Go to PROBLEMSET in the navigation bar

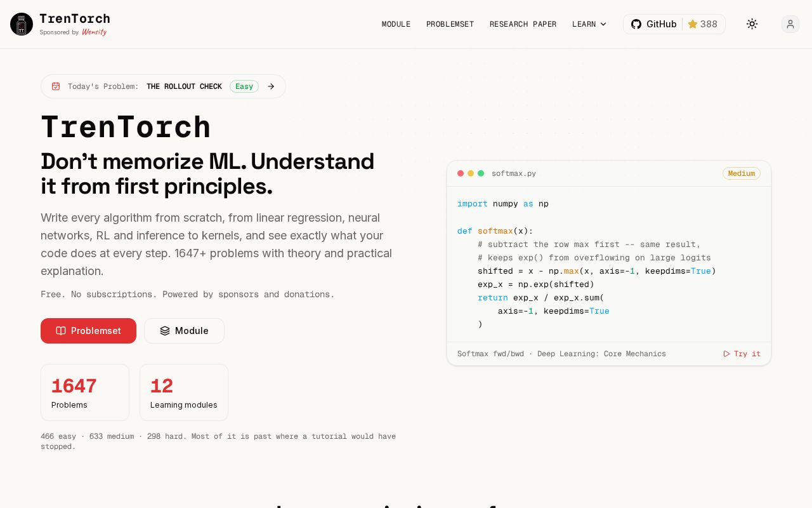click(x=450, y=24)
